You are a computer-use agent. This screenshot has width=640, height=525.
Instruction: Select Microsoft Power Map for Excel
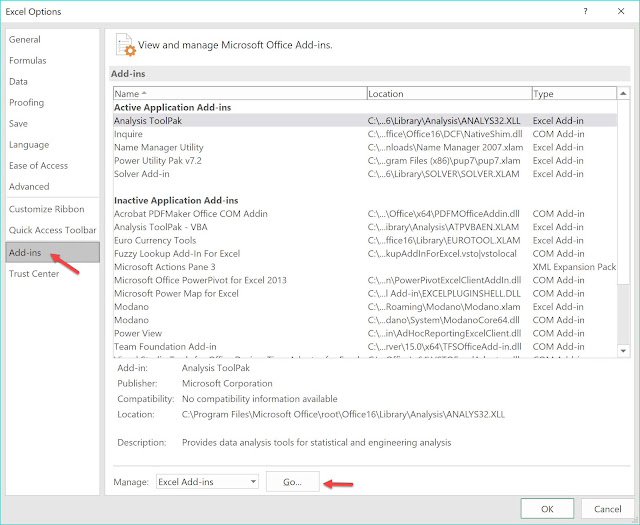[x=365, y=294]
